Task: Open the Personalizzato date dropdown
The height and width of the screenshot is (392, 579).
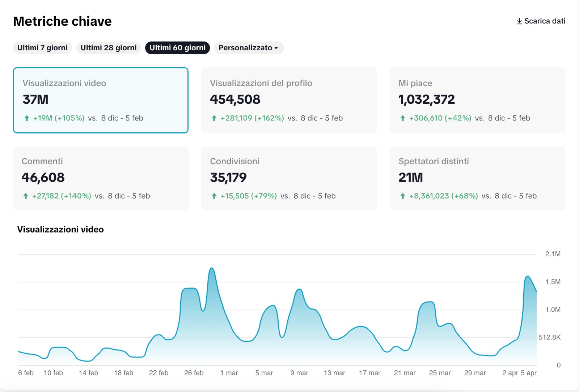Action: pos(249,48)
